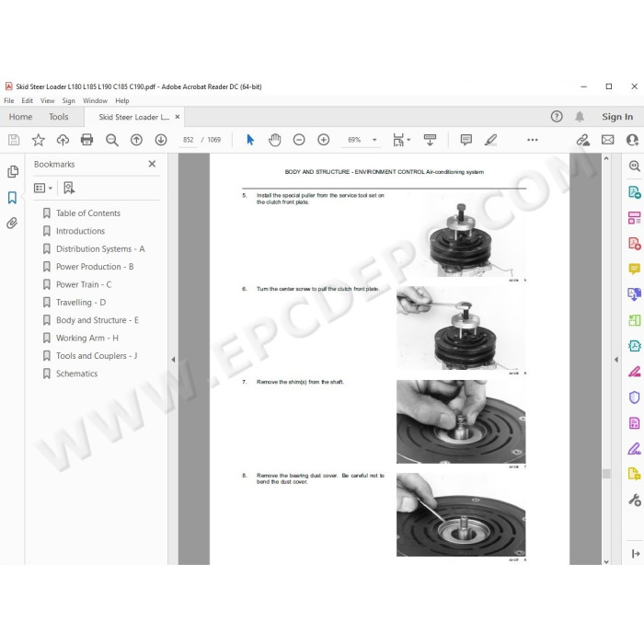
Task: Activate the Selection arrow tool
Action: tap(250, 140)
